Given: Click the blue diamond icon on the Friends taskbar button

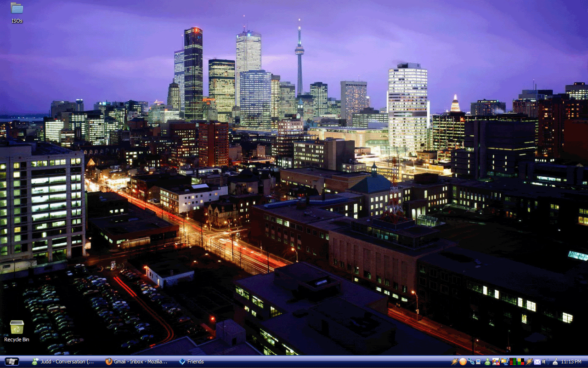Looking at the screenshot, I should click(x=182, y=362).
